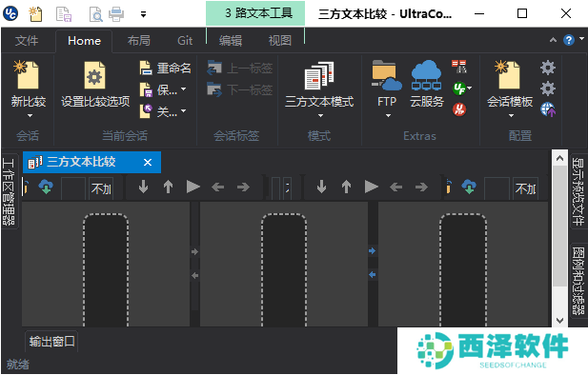Toggle the 显示预览文件 side panel
This screenshot has height=375, width=588.
click(578, 191)
